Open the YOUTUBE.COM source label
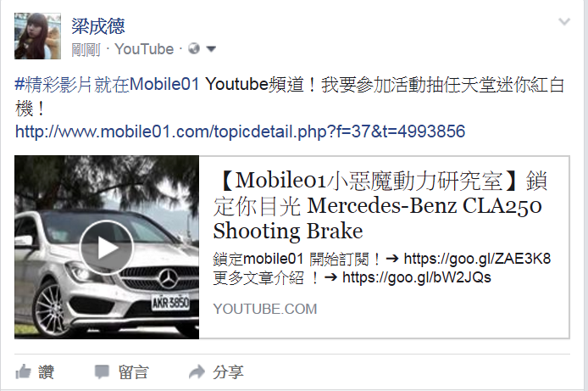The image size is (588, 391). (265, 310)
